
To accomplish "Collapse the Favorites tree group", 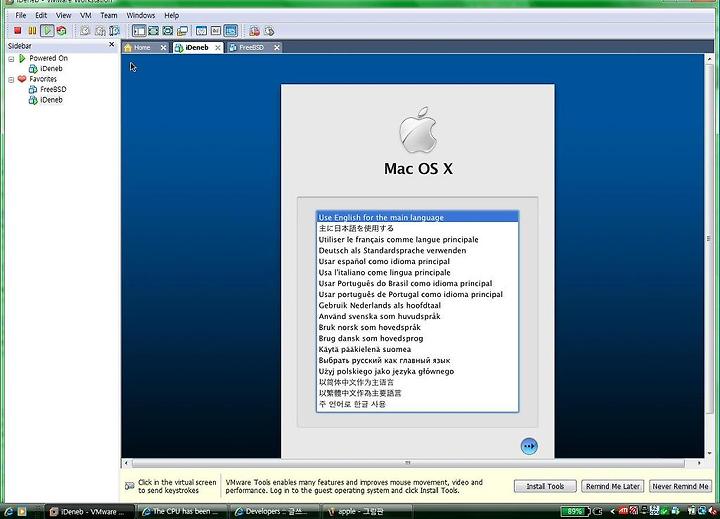I will click(x=11, y=79).
